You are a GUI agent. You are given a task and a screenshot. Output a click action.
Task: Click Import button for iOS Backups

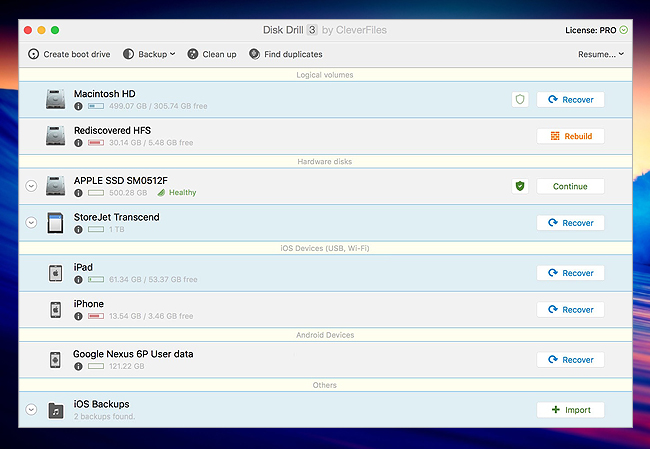(570, 409)
